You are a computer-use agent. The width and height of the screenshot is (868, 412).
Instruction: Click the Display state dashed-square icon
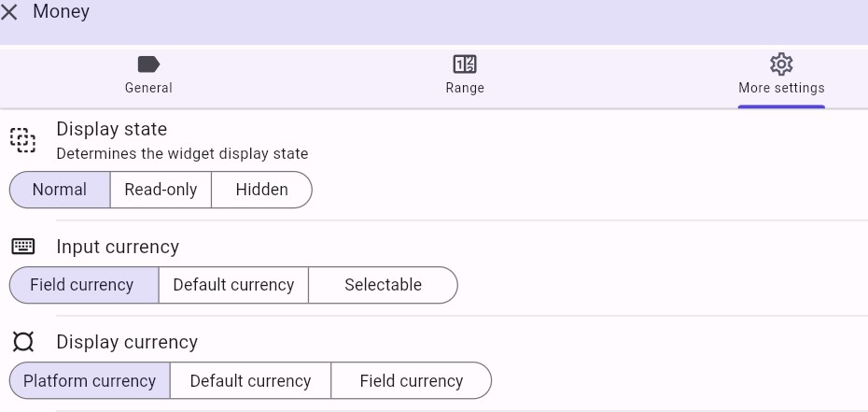(x=23, y=140)
